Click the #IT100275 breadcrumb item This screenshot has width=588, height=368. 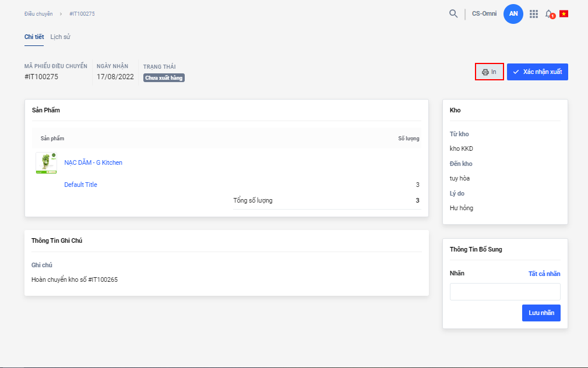(x=82, y=13)
